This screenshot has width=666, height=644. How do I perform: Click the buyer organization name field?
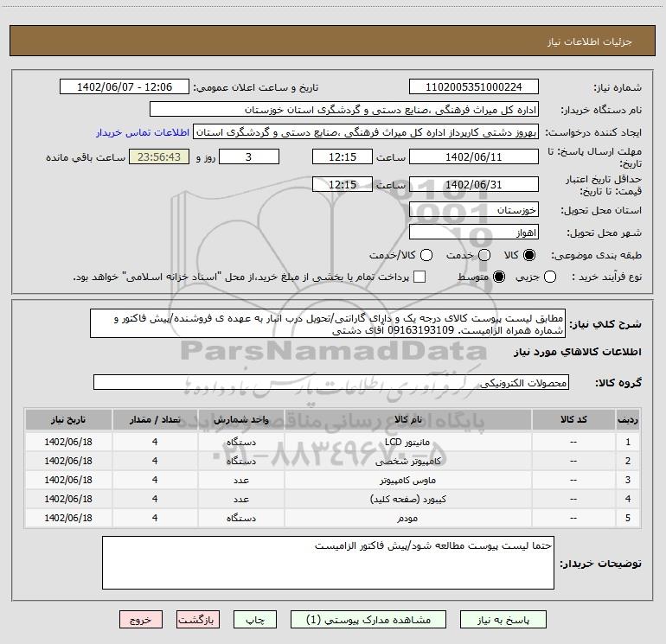pos(344,110)
